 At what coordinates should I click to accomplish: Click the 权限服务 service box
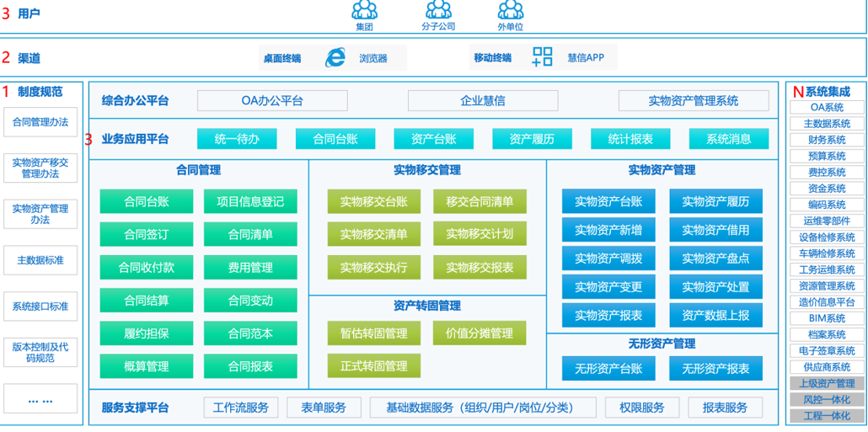pyautogui.click(x=641, y=408)
